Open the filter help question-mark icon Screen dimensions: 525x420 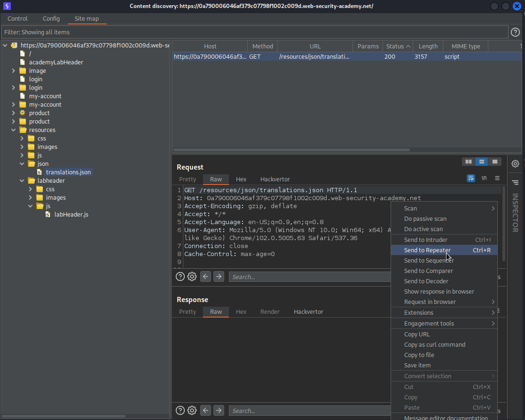click(x=515, y=32)
